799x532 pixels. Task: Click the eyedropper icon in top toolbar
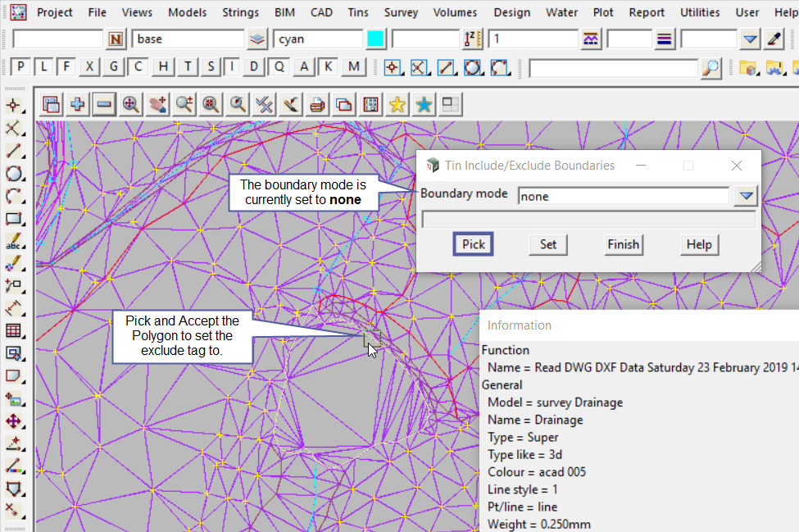[x=774, y=39]
